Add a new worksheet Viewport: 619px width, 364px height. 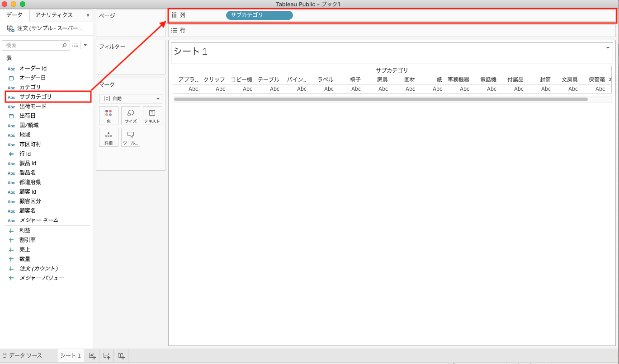pyautogui.click(x=92, y=356)
